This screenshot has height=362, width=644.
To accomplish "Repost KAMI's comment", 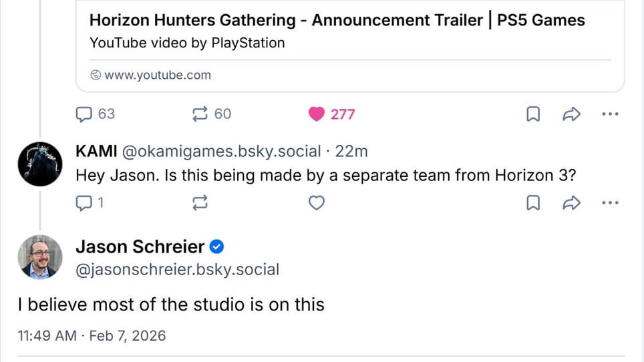I will pyautogui.click(x=200, y=203).
